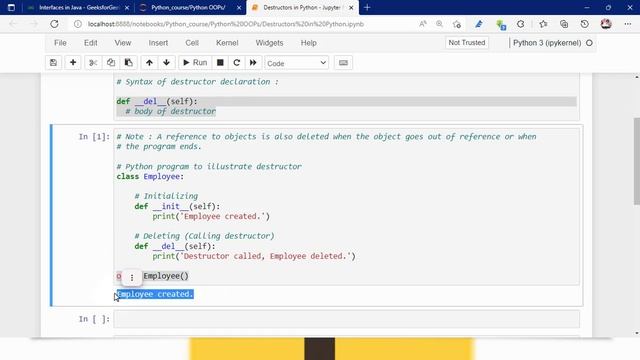Open the Widgets menu

tap(269, 43)
